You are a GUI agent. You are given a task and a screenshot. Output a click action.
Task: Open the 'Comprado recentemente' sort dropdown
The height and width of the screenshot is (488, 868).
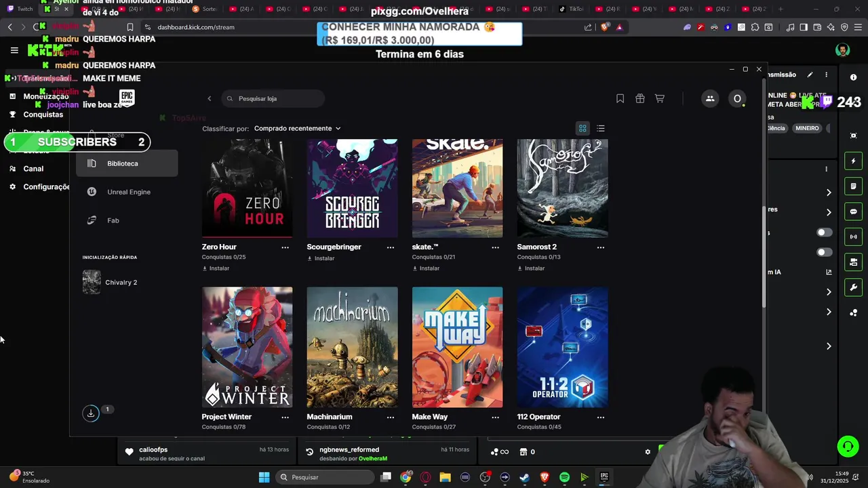click(298, 128)
